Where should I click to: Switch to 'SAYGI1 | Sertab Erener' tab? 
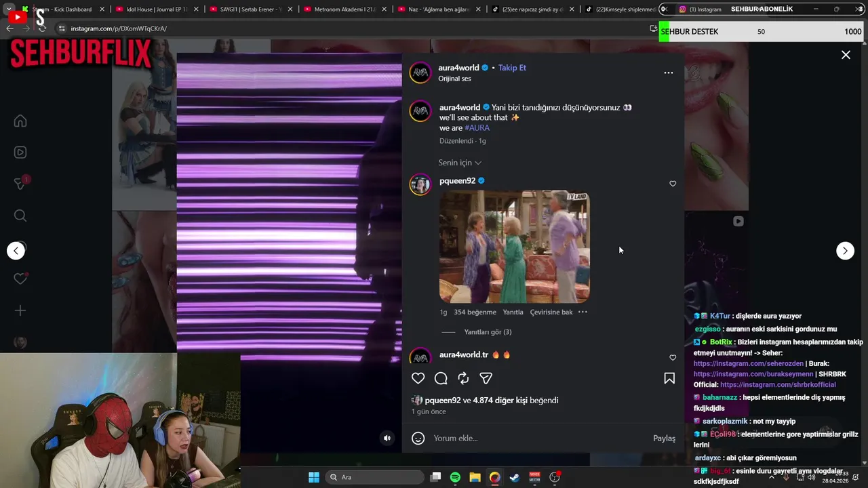coord(250,9)
